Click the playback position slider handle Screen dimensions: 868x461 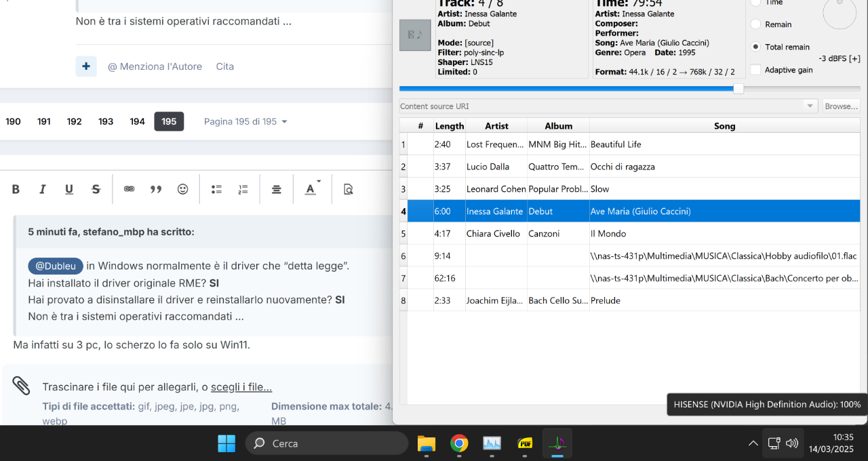click(x=738, y=89)
